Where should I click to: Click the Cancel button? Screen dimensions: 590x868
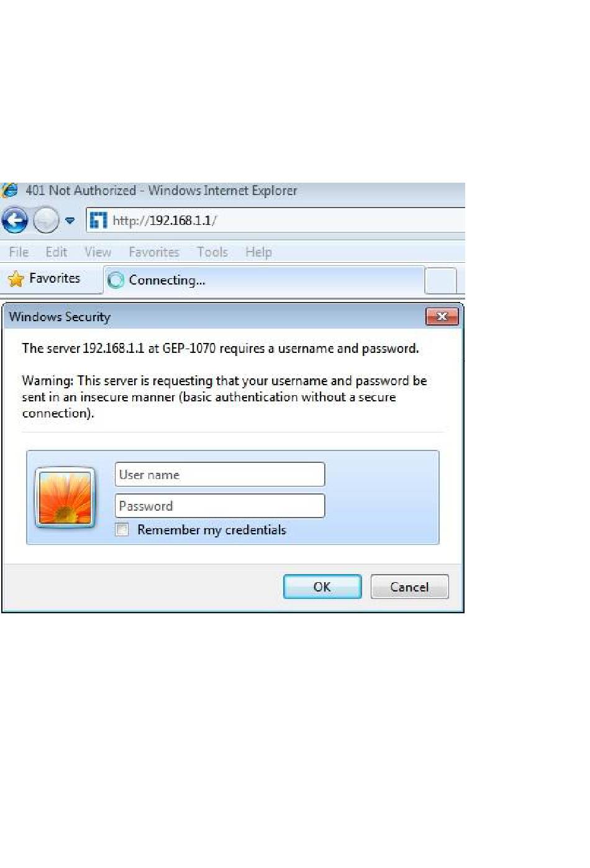(409, 587)
